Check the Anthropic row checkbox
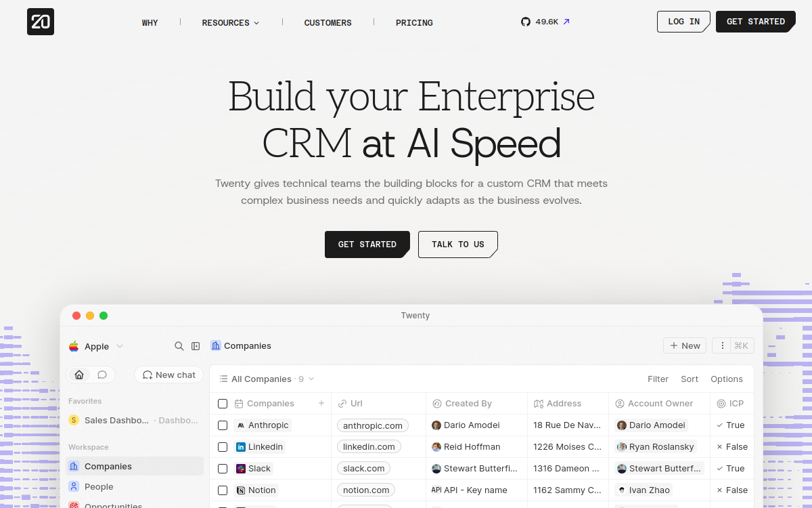 [223, 425]
